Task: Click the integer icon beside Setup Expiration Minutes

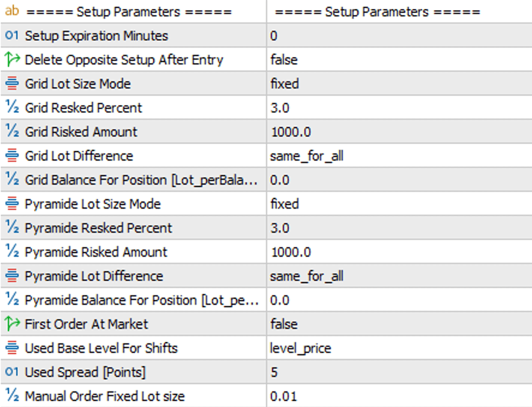Action: click(x=12, y=36)
